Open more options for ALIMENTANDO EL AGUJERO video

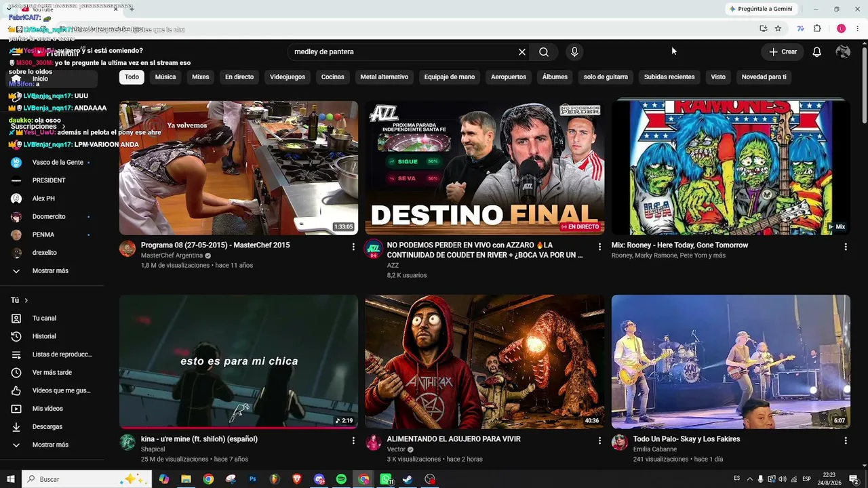(x=599, y=441)
